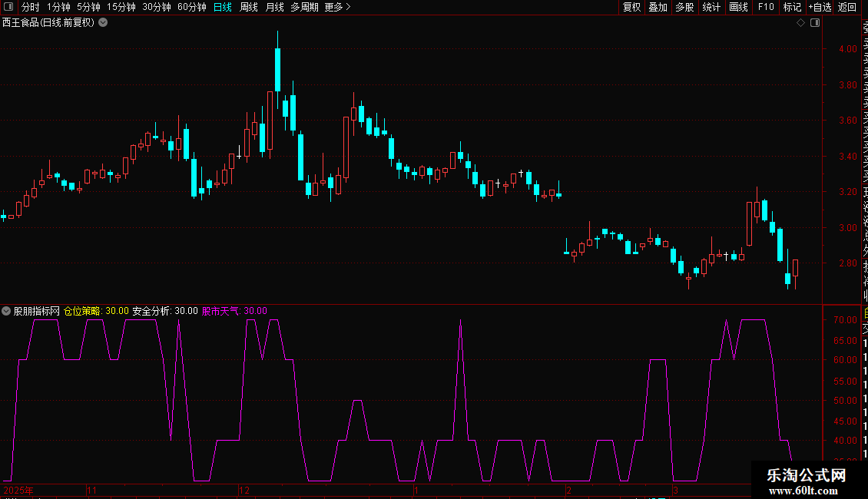The width and height of the screenshot is (868, 499).
Task: Click the tallest cyan candlestick near 4.00
Action: tap(278, 70)
